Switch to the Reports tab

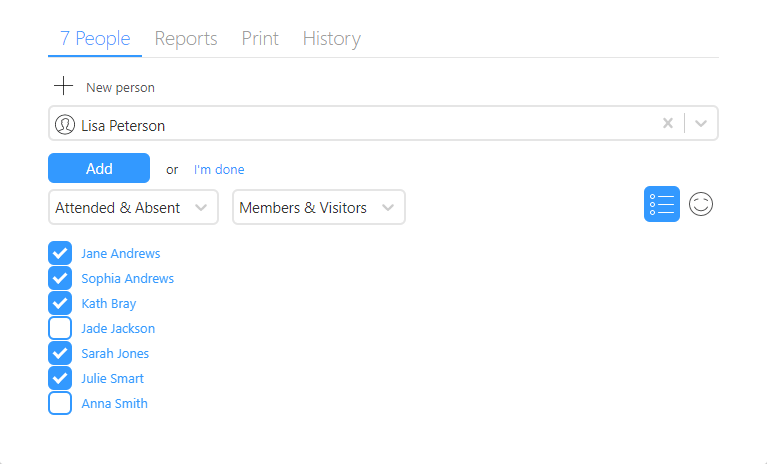click(186, 39)
